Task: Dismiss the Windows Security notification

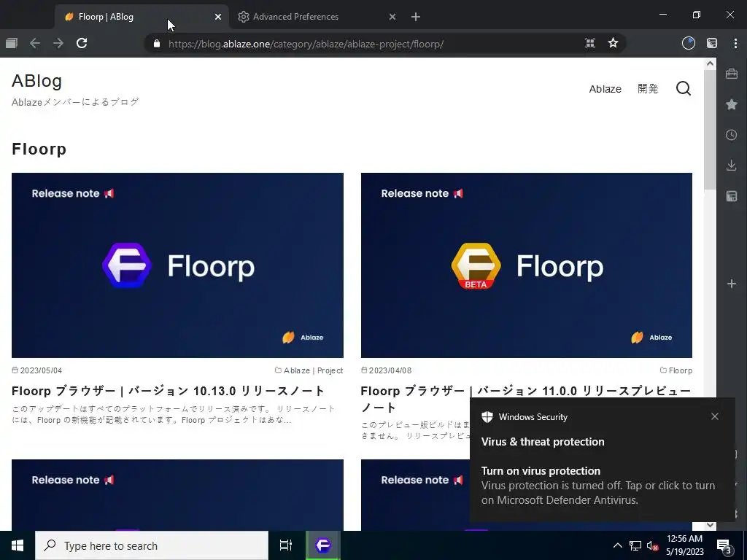Action: (x=715, y=416)
